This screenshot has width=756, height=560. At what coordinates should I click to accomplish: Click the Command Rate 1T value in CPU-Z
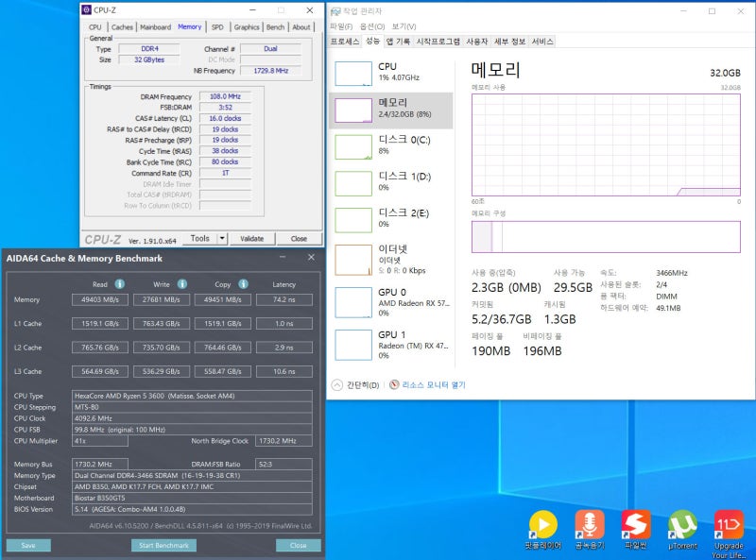pos(225,173)
